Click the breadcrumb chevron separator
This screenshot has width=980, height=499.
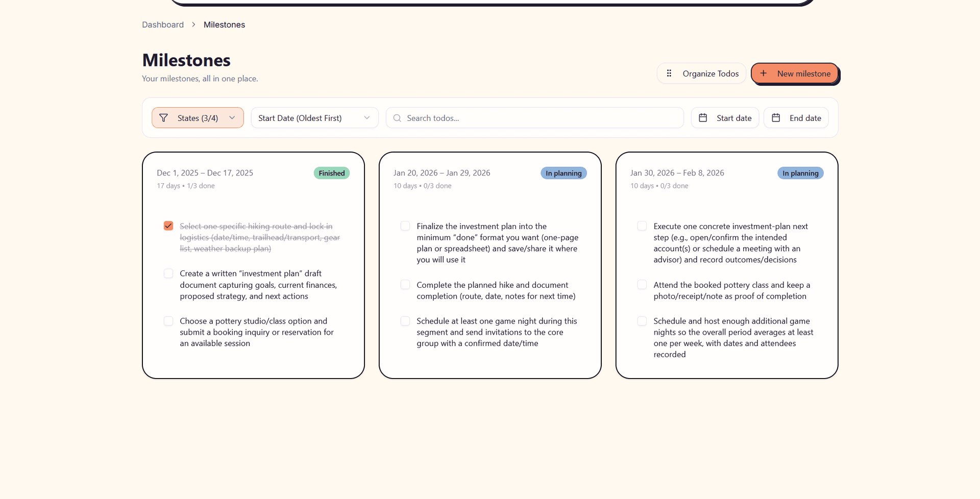pyautogui.click(x=193, y=24)
